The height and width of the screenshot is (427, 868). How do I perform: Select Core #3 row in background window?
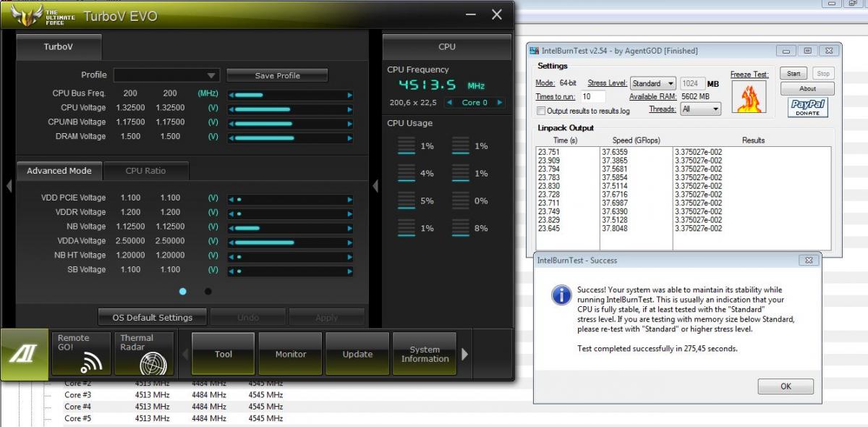pyautogui.click(x=173, y=395)
